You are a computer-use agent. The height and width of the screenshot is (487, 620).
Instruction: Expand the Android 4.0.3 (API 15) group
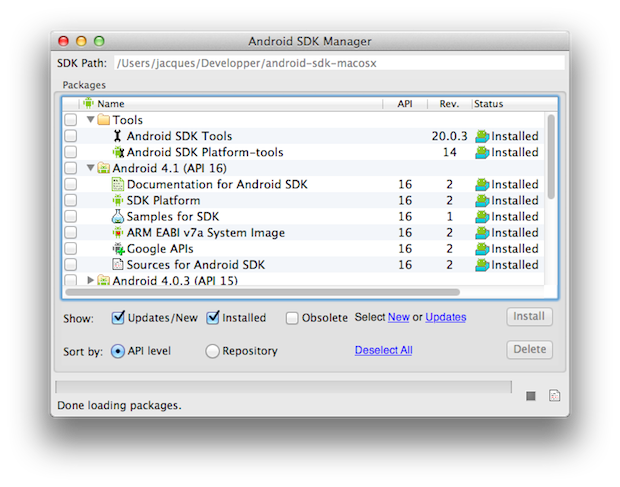point(91,280)
